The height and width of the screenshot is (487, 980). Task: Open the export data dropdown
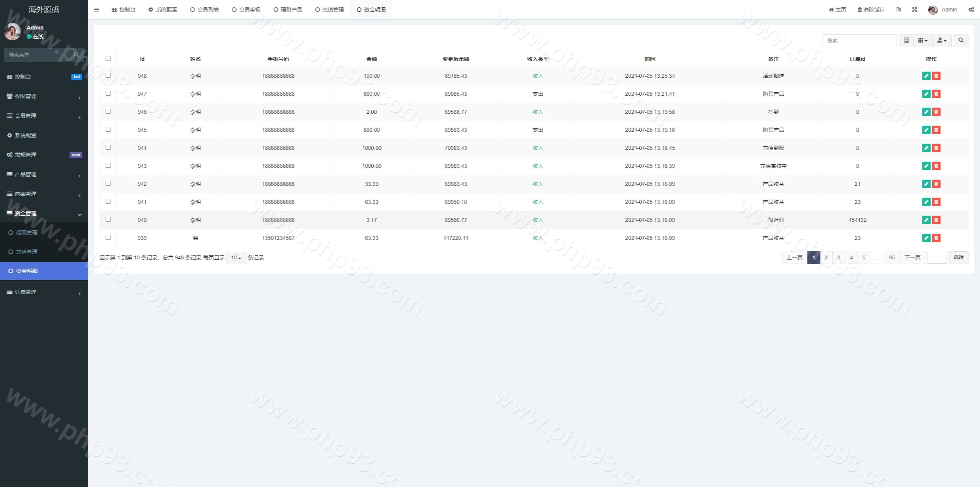tap(942, 40)
